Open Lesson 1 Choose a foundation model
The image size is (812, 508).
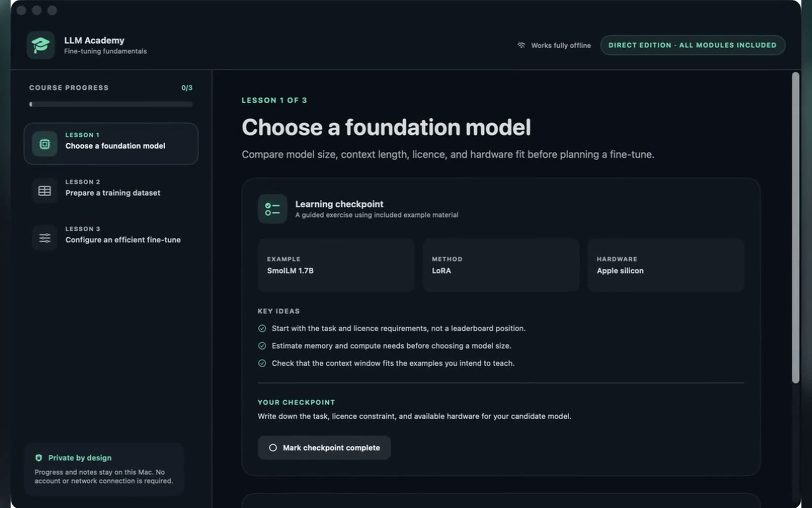tap(111, 144)
